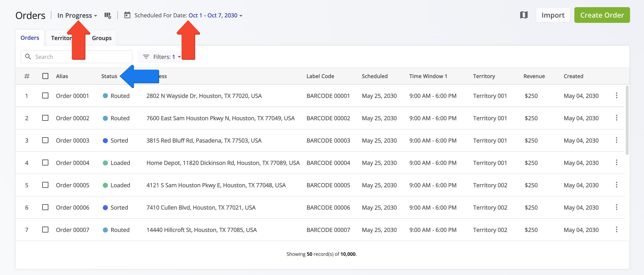The image size is (644, 275).
Task: Switch to the Orders tab
Action: click(x=30, y=38)
